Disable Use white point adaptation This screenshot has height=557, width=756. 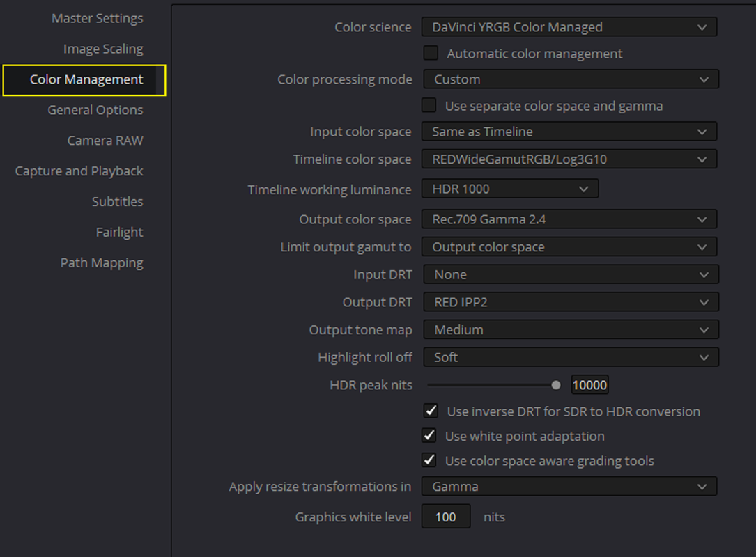pyautogui.click(x=429, y=436)
